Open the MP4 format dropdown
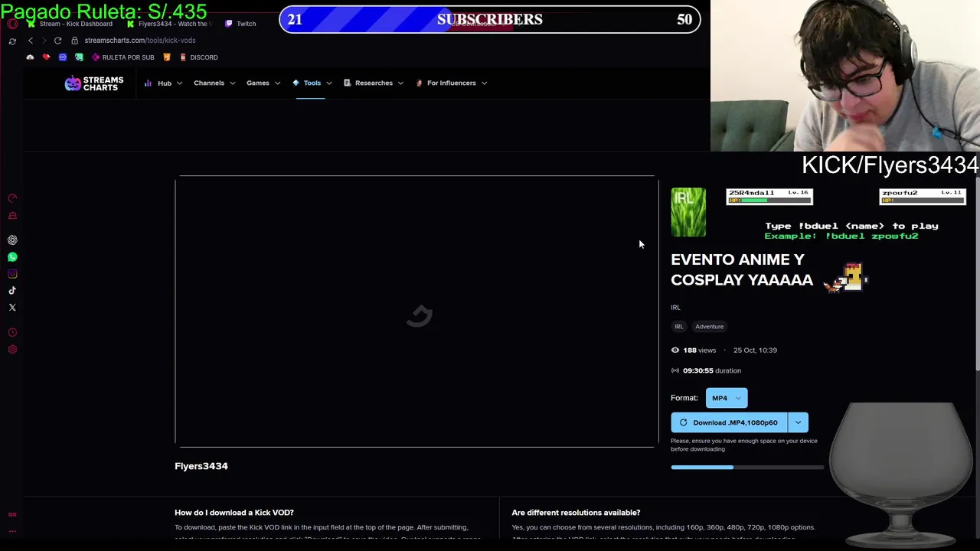The width and height of the screenshot is (980, 551). click(x=726, y=398)
